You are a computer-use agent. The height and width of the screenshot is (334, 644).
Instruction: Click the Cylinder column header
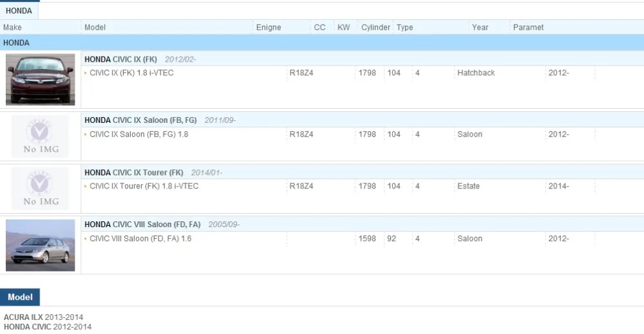coord(375,28)
